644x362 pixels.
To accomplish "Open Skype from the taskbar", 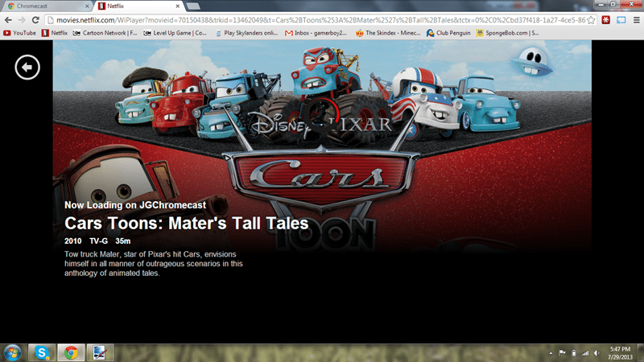I will pos(42,352).
